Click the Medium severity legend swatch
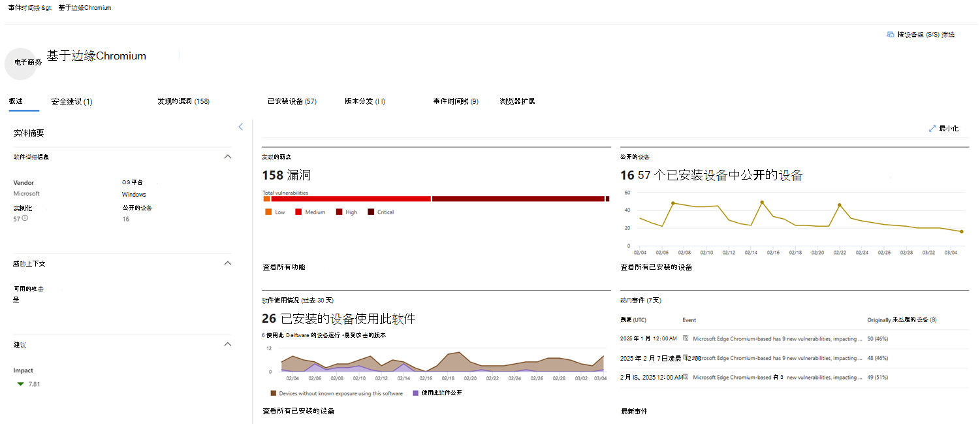 (x=298, y=212)
